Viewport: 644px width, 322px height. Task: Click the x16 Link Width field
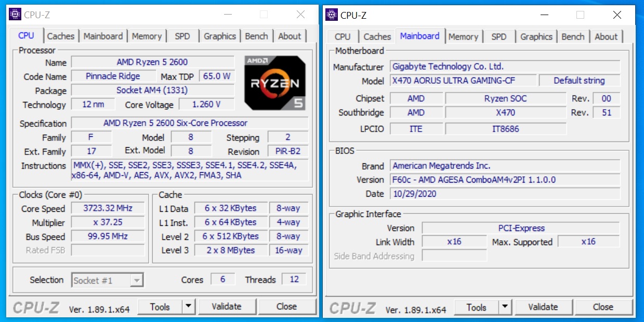(x=454, y=242)
